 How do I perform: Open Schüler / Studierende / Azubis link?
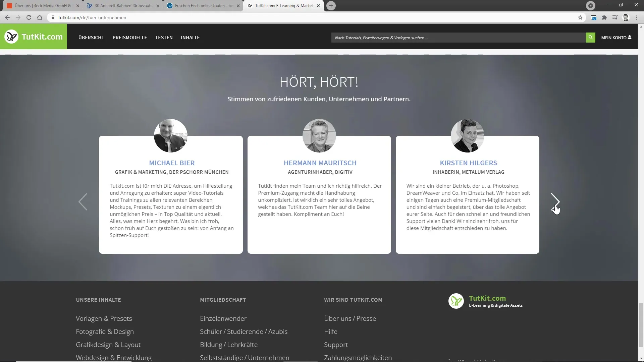(x=244, y=331)
